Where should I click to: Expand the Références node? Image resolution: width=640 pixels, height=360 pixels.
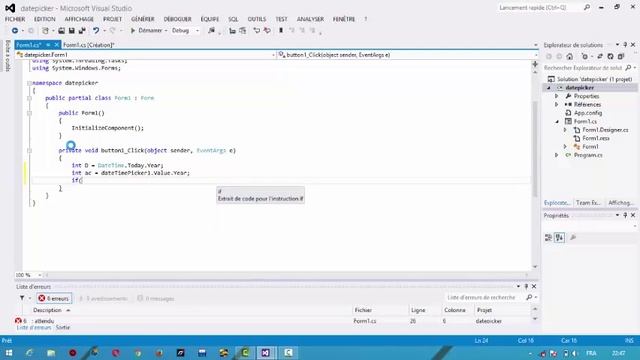556,104
